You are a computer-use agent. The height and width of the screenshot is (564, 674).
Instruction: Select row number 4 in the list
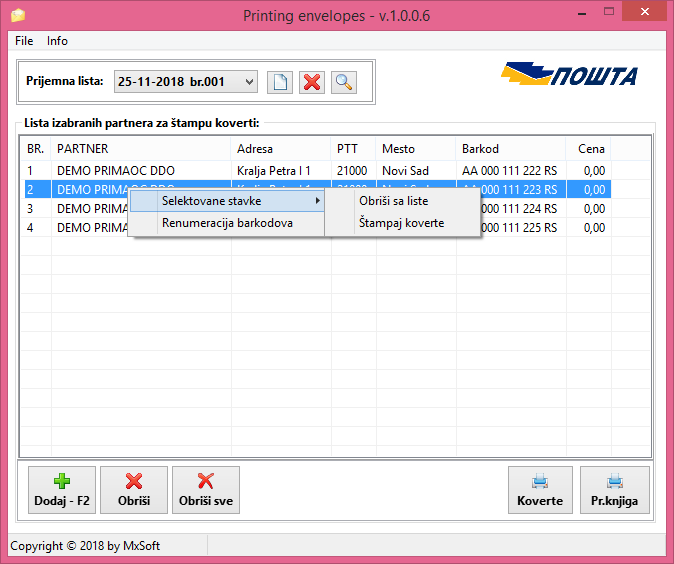pos(30,227)
